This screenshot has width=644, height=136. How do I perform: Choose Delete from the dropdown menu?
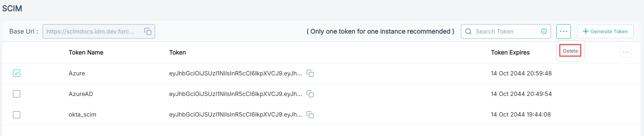[570, 51]
